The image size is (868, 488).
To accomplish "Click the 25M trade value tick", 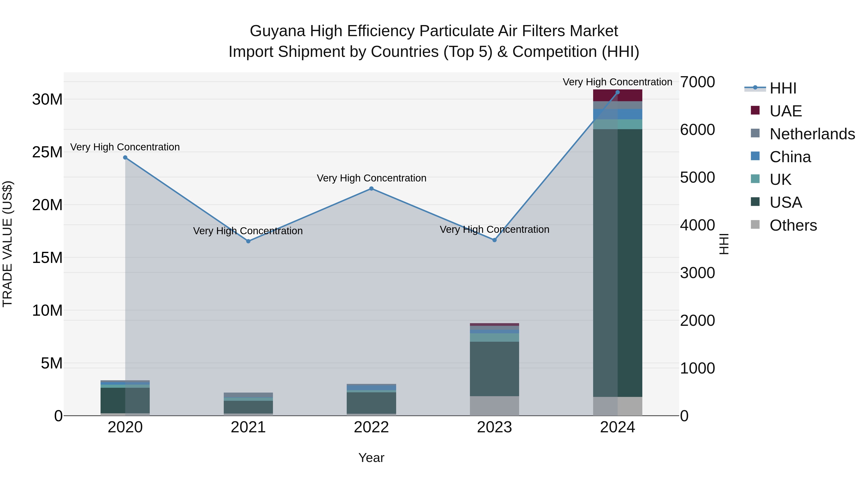I will click(x=47, y=152).
